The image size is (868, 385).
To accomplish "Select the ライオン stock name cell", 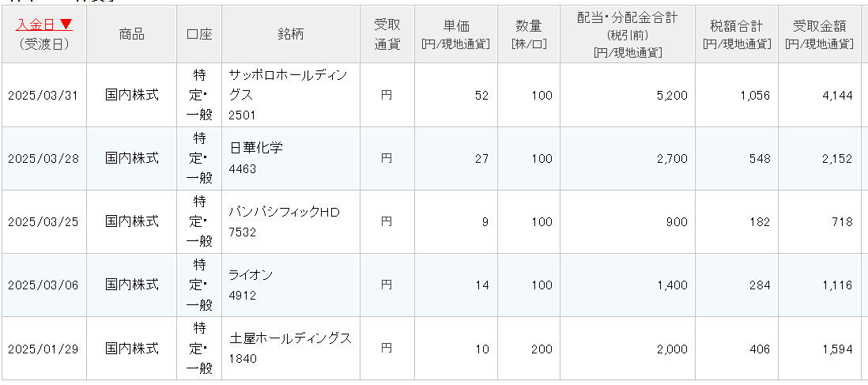I will coord(250,274).
